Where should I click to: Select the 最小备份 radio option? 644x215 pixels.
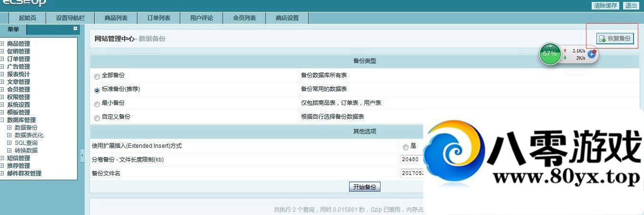97,103
